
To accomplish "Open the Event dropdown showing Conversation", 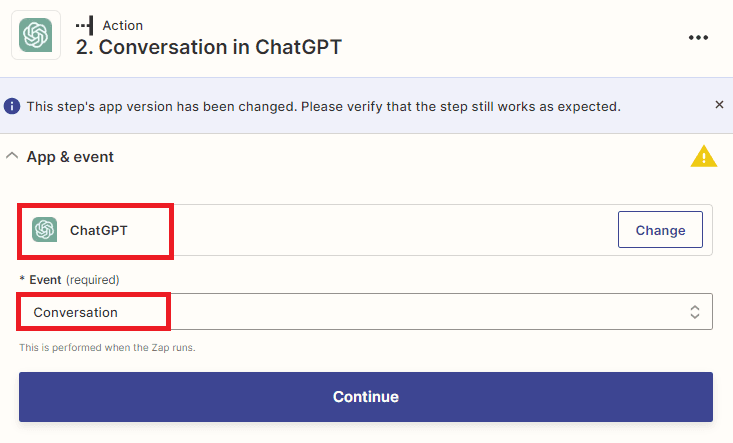I will (x=365, y=312).
